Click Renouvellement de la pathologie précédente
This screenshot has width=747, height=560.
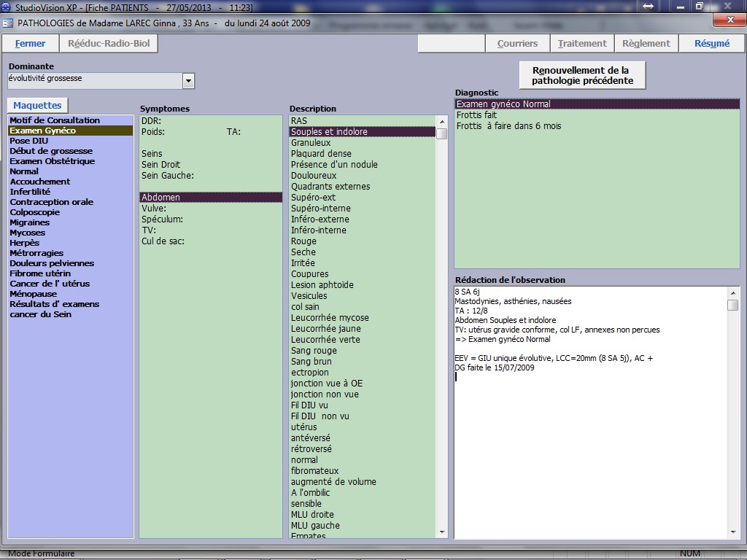click(x=582, y=75)
